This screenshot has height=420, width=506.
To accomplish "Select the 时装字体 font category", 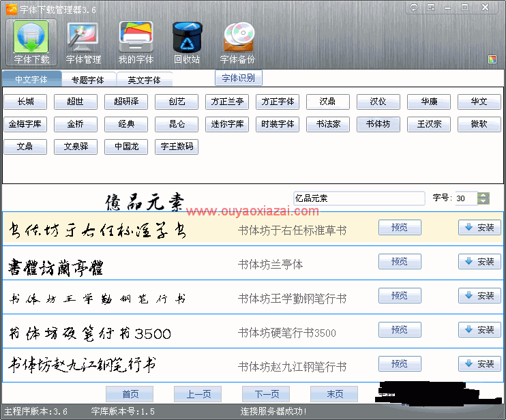I will coord(278,124).
